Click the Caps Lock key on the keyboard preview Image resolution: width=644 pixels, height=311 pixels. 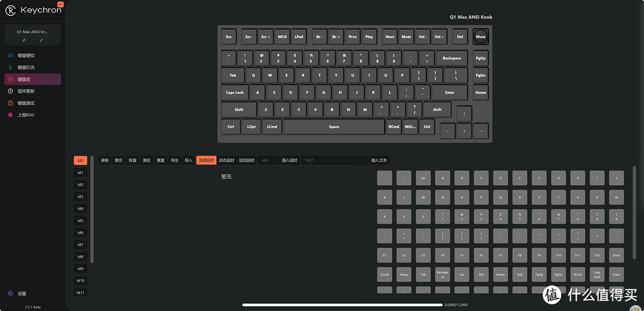(235, 92)
